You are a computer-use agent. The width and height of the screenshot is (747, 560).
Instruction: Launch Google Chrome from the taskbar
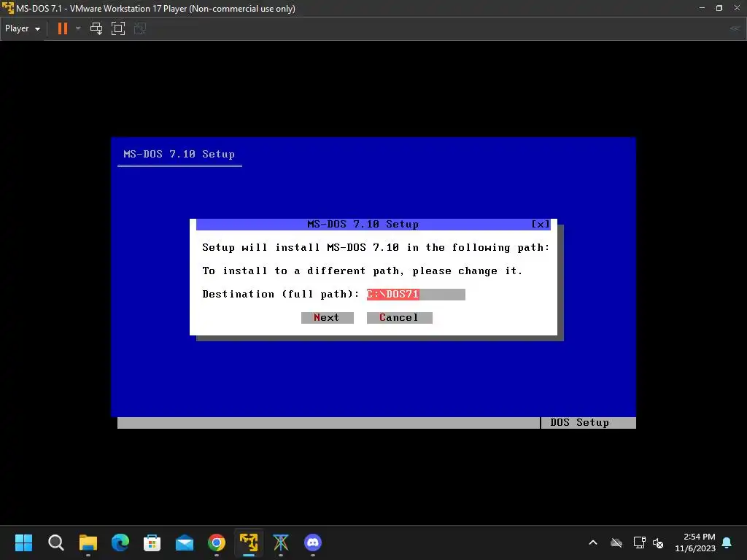pos(216,542)
